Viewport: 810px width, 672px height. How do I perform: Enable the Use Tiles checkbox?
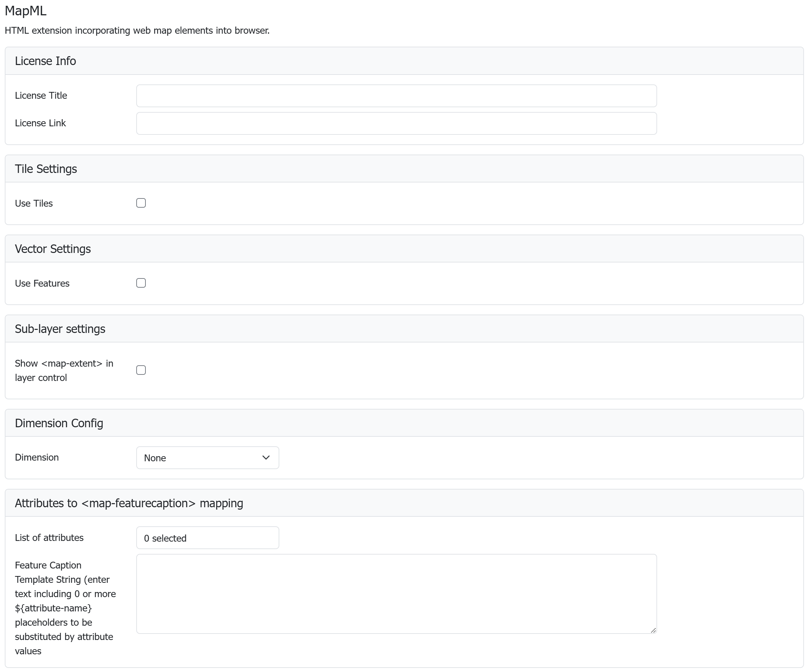tap(141, 203)
